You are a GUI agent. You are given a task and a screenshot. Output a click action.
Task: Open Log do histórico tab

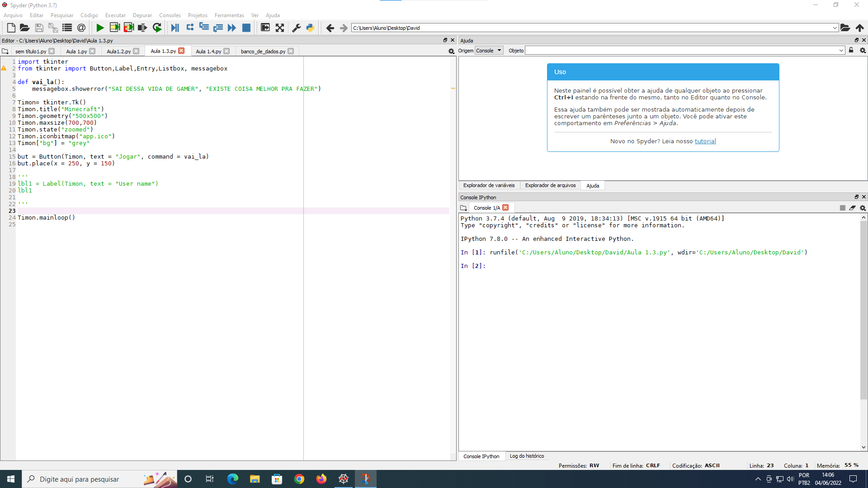pos(527,456)
